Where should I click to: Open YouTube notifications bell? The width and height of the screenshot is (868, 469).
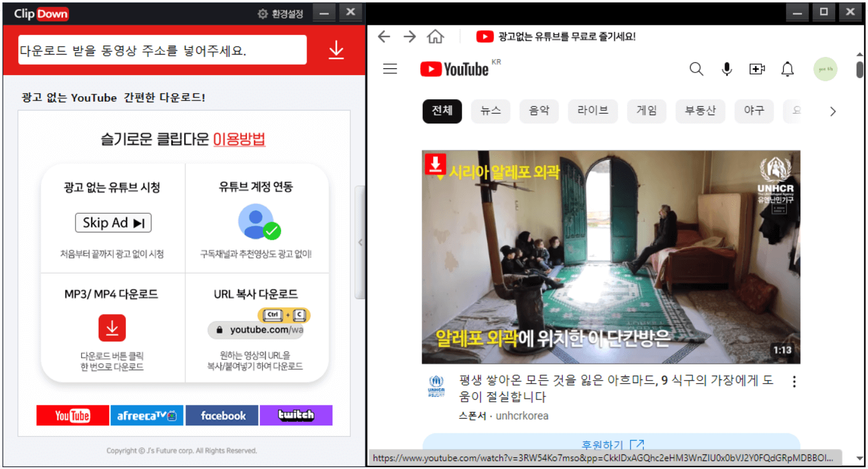tap(787, 69)
